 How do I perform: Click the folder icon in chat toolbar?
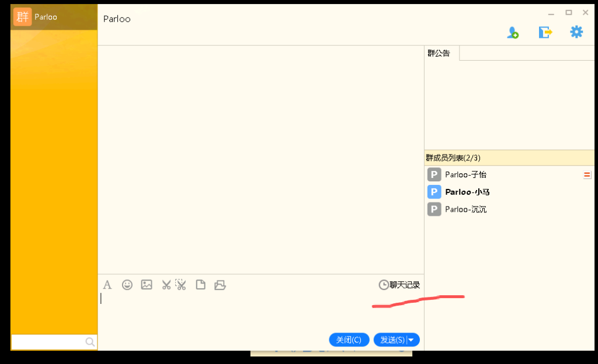[220, 285]
